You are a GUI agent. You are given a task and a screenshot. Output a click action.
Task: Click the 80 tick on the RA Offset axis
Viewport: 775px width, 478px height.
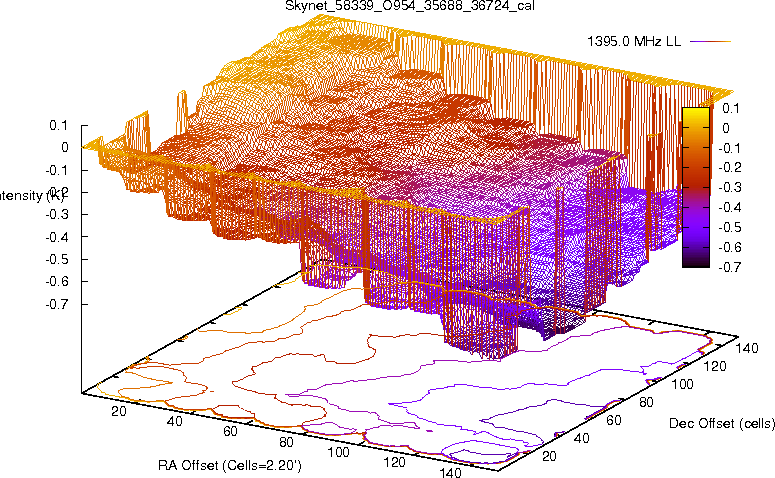(287, 442)
